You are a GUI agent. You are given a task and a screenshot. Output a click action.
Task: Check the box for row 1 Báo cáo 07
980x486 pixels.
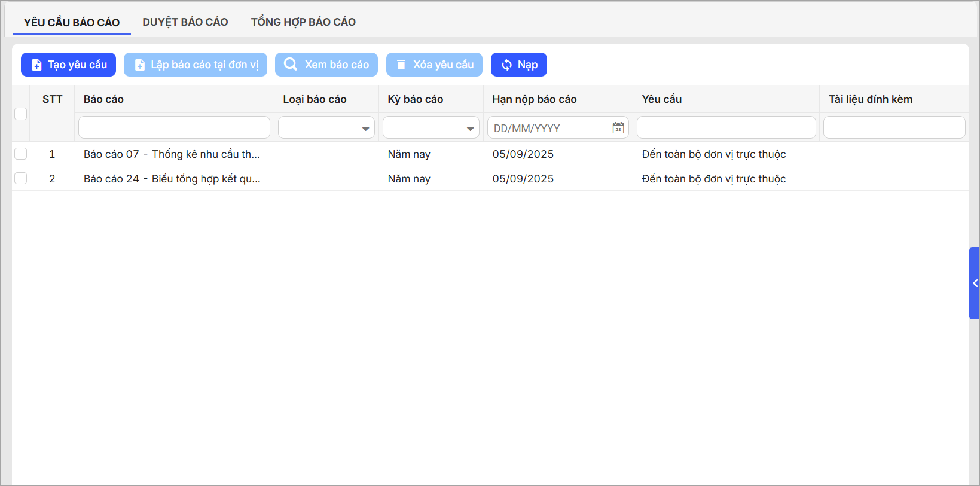pyautogui.click(x=21, y=154)
